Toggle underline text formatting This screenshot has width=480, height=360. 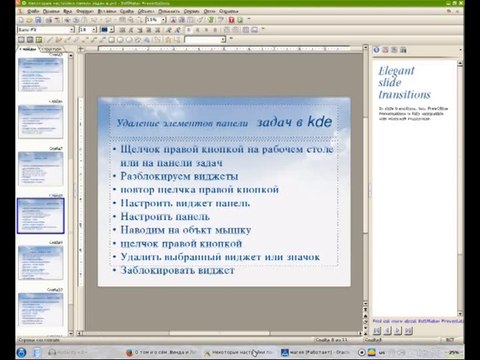click(140, 30)
